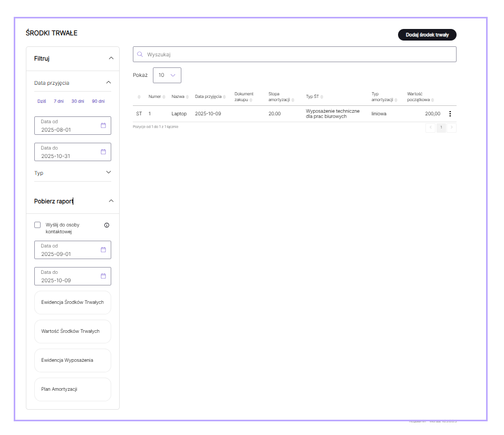Viewport: 504px width, 435px height.
Task: Click the 20.00 amortization rate cell
Action: [275, 114]
